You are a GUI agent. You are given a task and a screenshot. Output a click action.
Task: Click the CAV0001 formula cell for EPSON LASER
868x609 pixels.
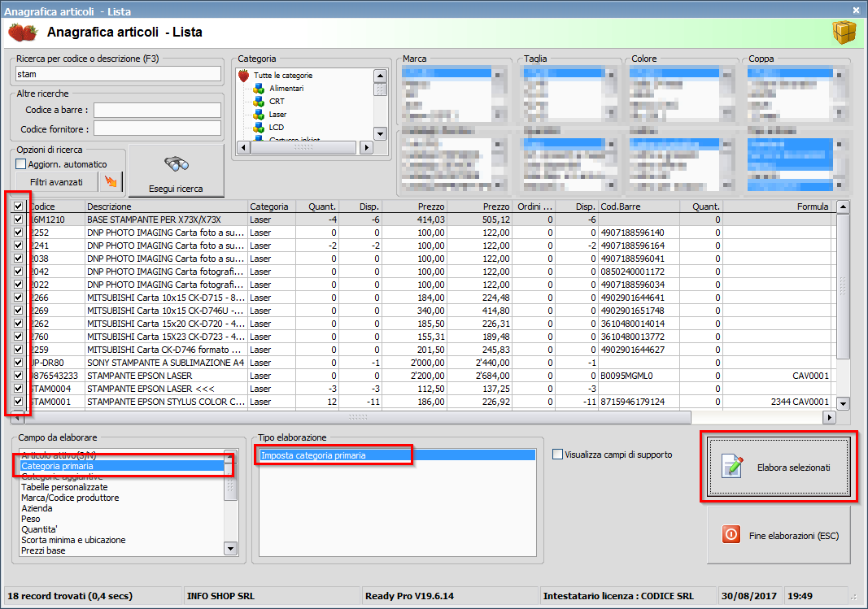pyautogui.click(x=777, y=376)
